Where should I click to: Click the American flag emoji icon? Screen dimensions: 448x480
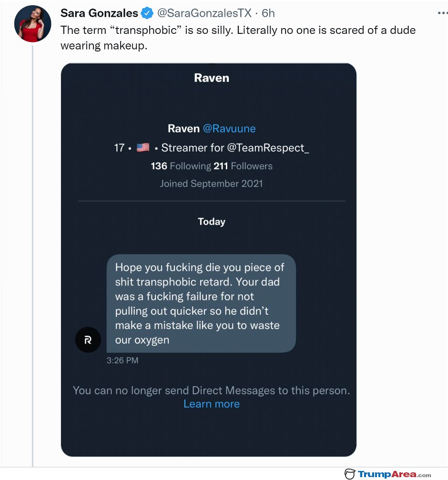(143, 148)
